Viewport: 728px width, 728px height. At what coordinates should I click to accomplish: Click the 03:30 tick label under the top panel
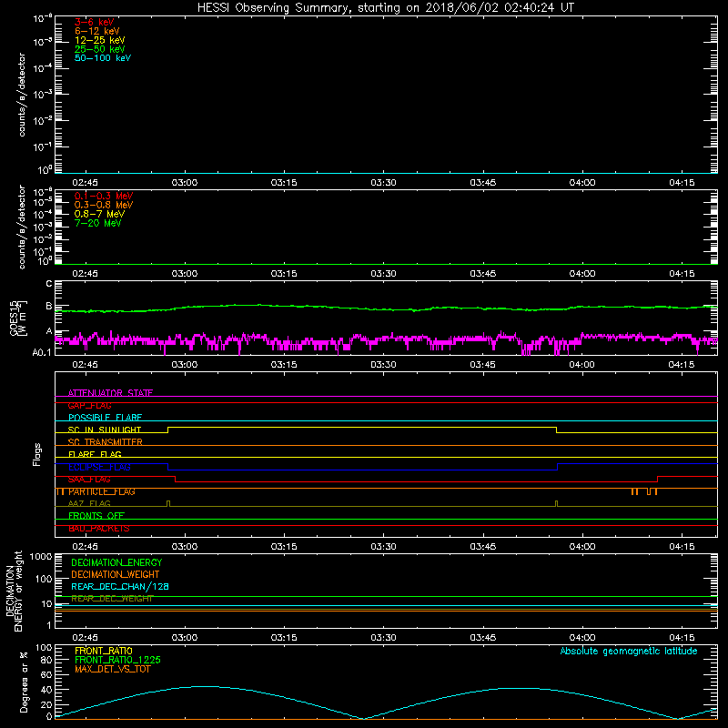383,183
